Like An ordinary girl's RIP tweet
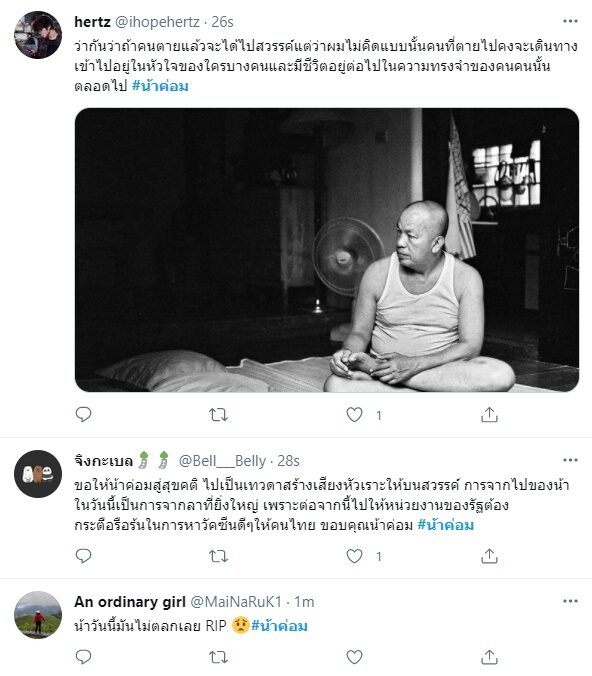This screenshot has width=592, height=676. click(x=354, y=657)
